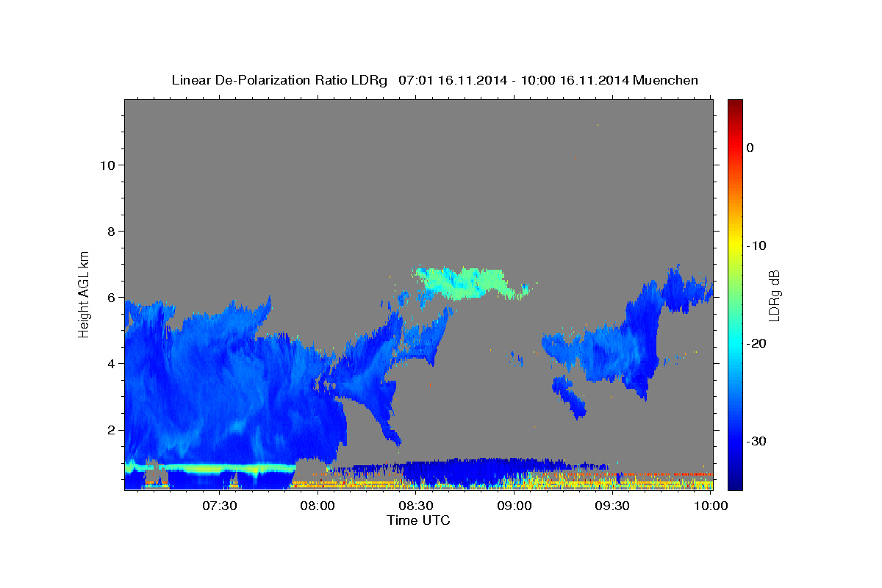Click the height label '2'
This screenshot has width=882, height=588.
(x=110, y=430)
